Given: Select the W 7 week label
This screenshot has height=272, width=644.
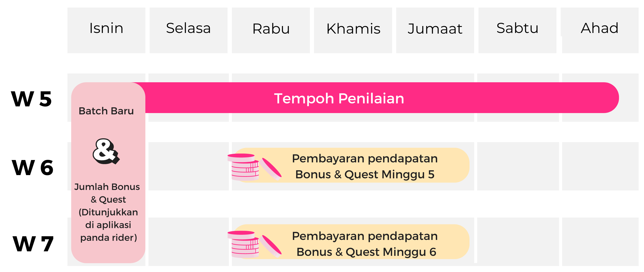Looking at the screenshot, I should click(33, 244).
